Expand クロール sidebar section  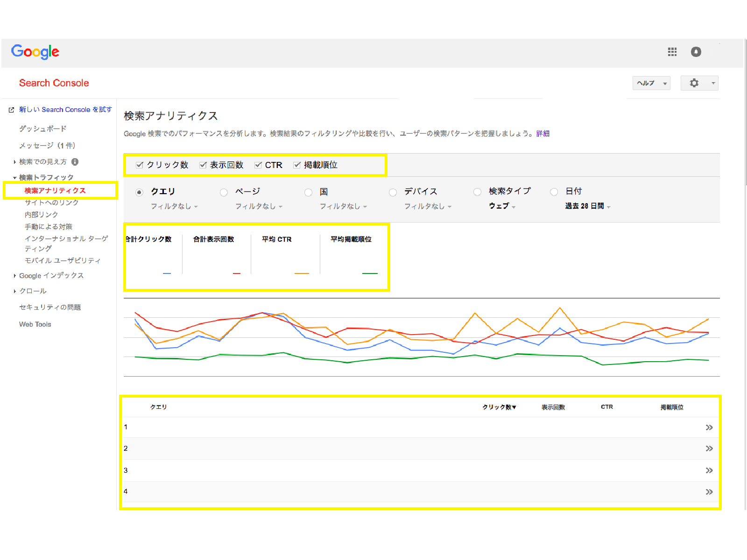(15, 291)
